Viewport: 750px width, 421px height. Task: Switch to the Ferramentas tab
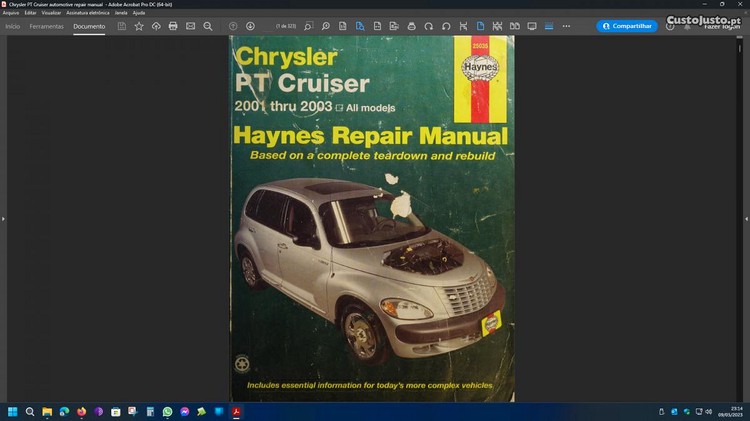tap(46, 26)
